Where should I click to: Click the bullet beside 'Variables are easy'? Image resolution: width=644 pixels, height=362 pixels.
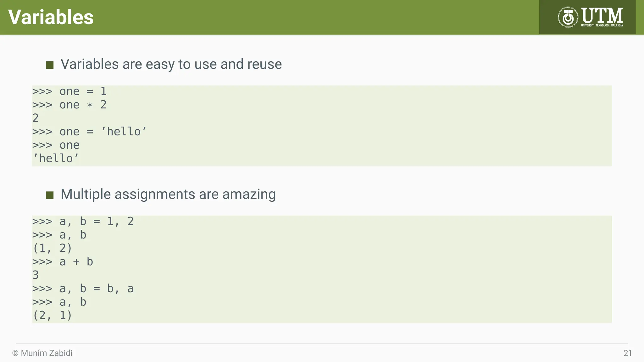[50, 65]
